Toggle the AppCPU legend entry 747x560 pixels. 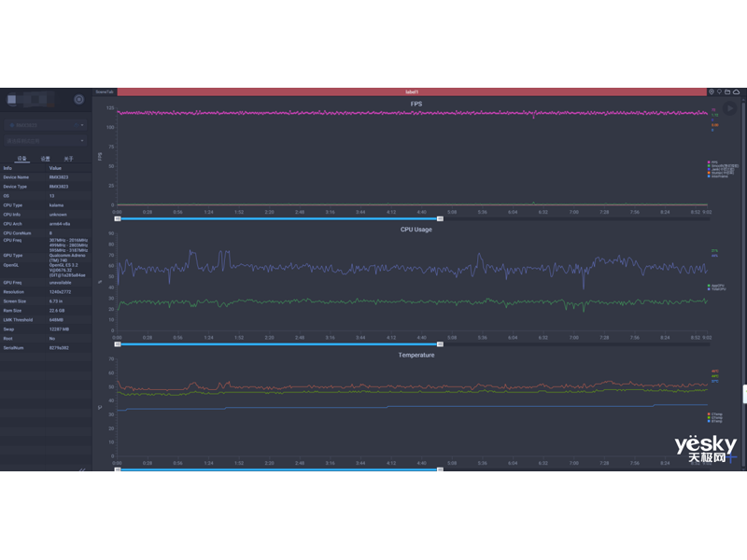[x=716, y=286]
